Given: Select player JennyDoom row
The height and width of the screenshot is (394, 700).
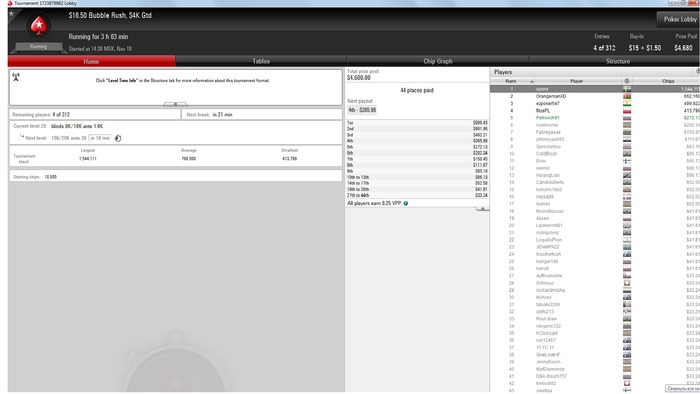Looking at the screenshot, I should point(595,362).
